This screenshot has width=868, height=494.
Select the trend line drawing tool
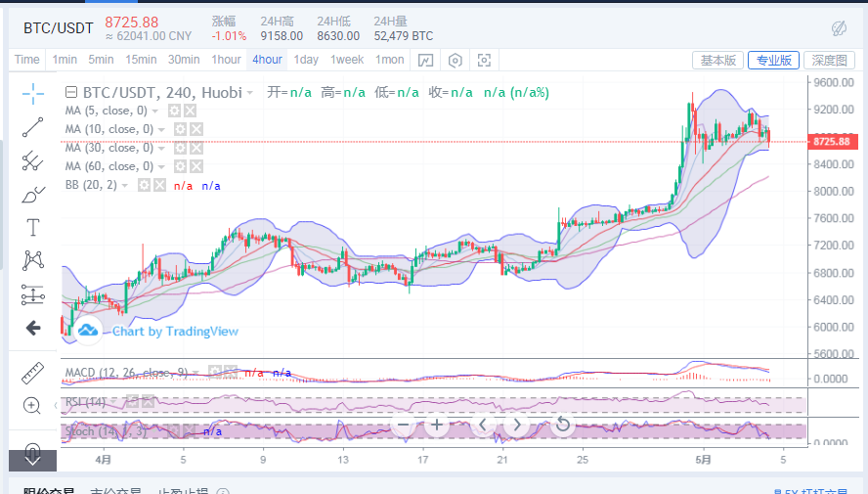pyautogui.click(x=33, y=126)
